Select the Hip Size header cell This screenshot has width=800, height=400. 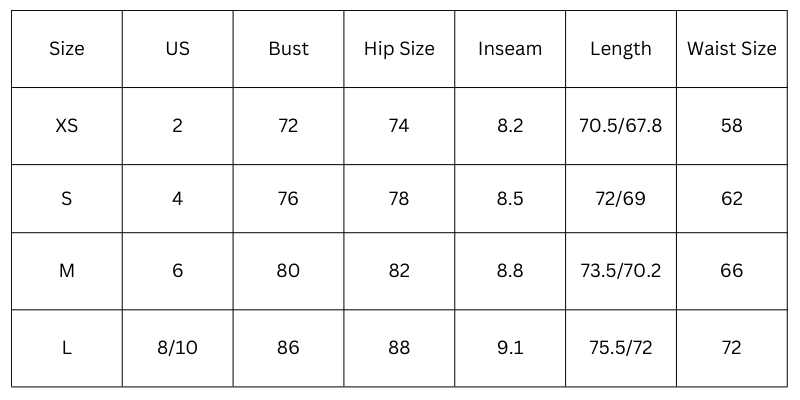click(x=399, y=49)
